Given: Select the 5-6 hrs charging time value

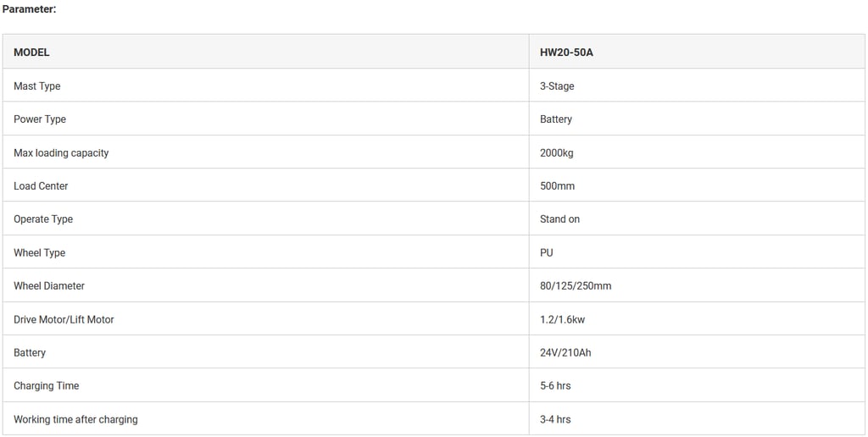Looking at the screenshot, I should click(555, 386).
